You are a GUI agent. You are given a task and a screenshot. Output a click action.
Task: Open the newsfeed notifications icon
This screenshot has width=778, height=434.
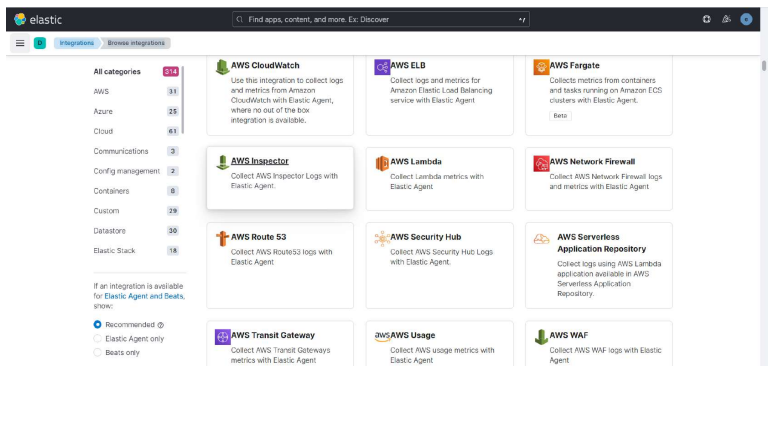pos(726,19)
